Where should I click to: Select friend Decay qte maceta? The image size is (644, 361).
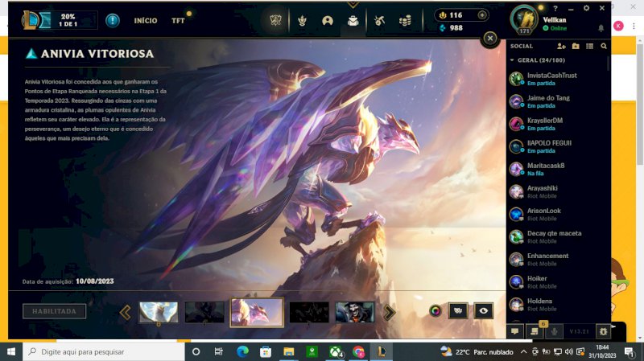557,236
